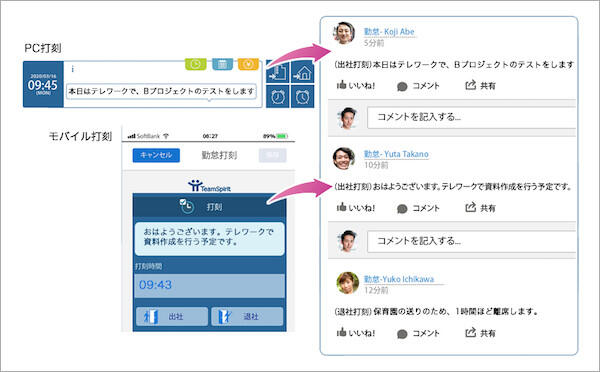Viewport: 600px width, 372px height.
Task: Share Yuko Ichikawa's post via 共有
Action: pos(480,333)
